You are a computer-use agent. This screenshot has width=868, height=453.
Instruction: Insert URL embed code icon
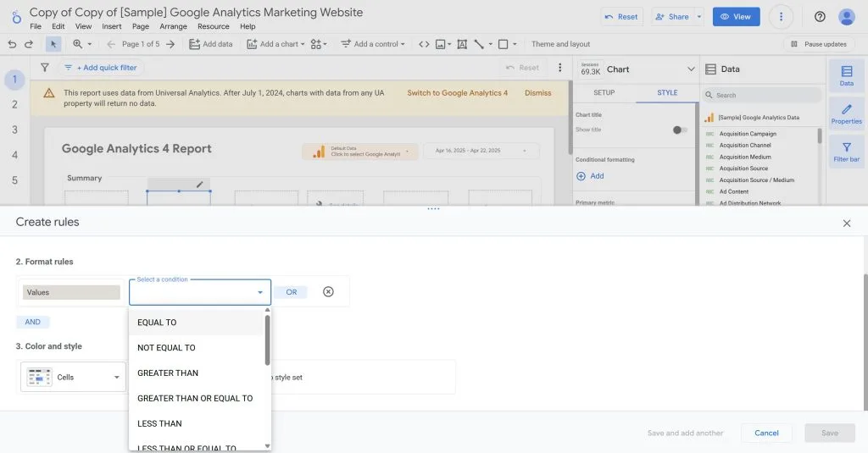(x=424, y=44)
